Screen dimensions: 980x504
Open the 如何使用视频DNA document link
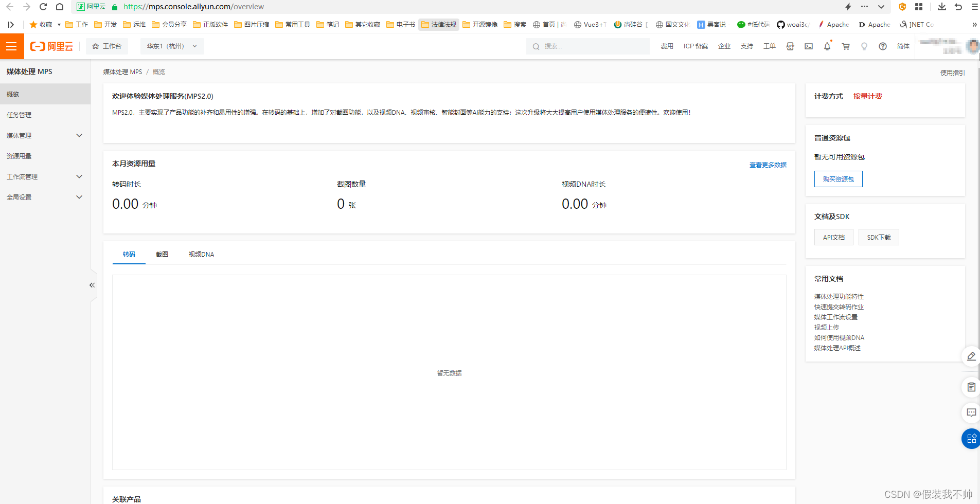click(x=839, y=337)
